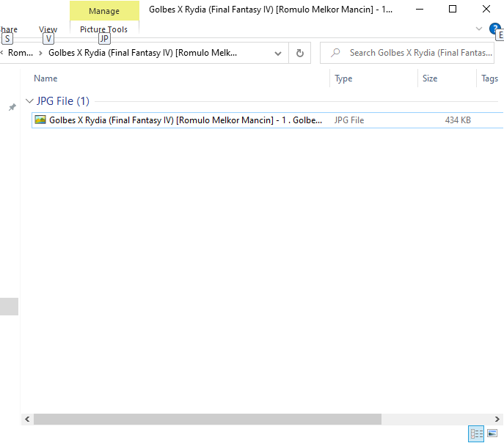
Task: Click the 434 KB size cell
Action: (458, 120)
